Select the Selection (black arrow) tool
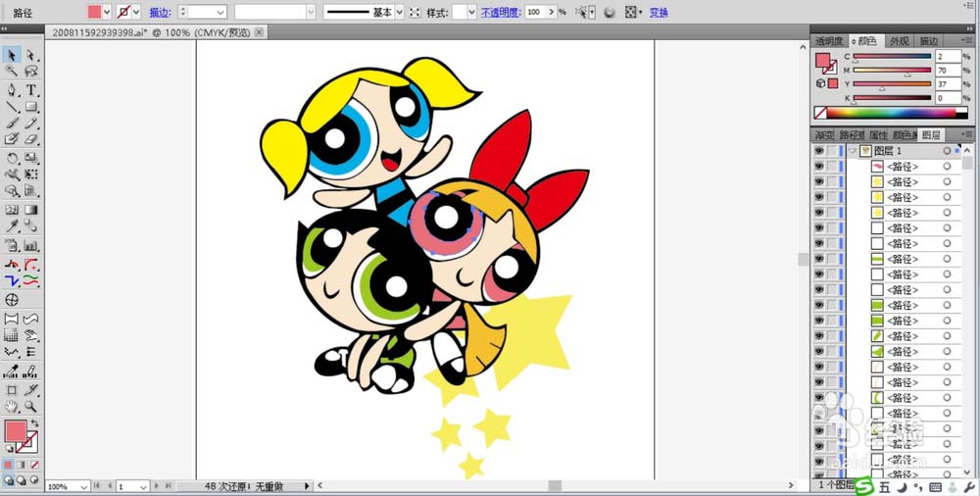Image resolution: width=980 pixels, height=496 pixels. (11, 55)
